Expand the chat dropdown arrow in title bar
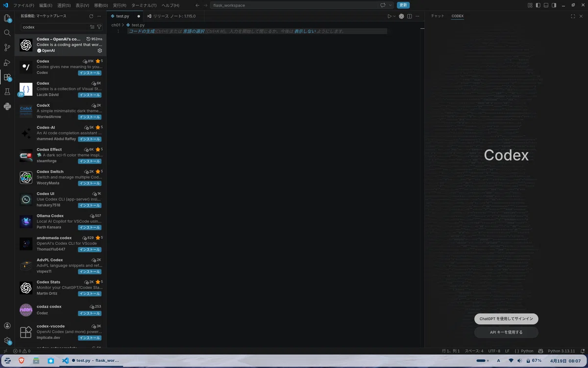Image resolution: width=588 pixels, height=368 pixels. coord(391,5)
